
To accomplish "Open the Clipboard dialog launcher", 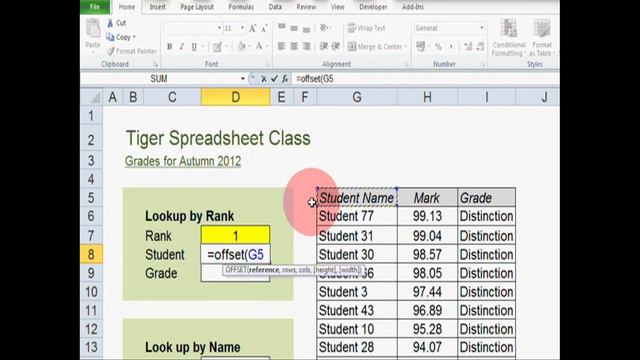I will tap(156, 64).
